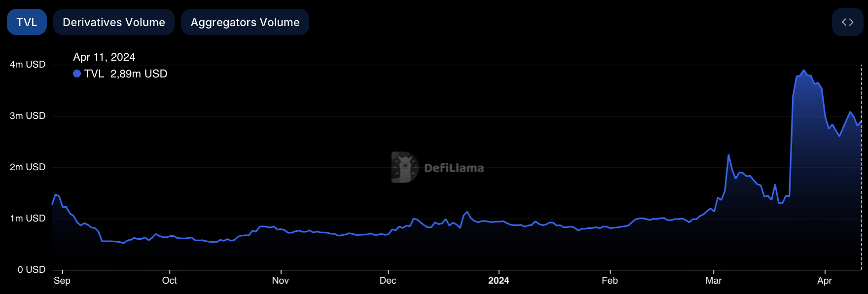Click the Nov label on time axis

(x=281, y=281)
